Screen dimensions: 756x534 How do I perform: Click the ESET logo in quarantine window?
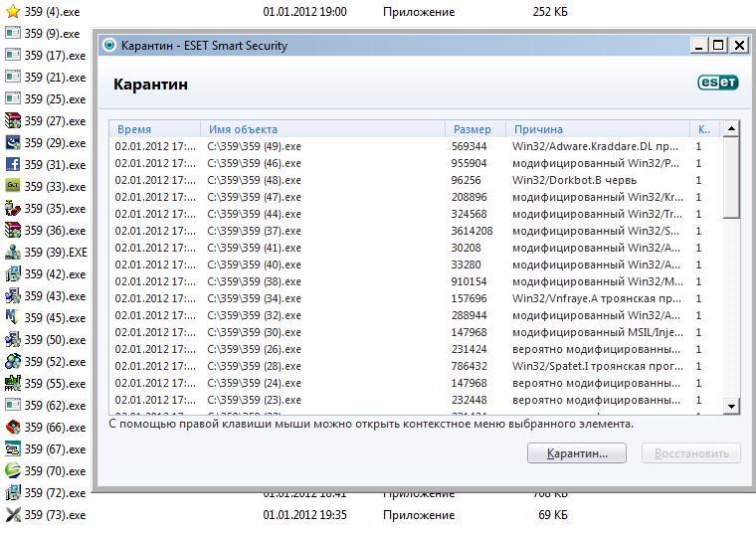pyautogui.click(x=717, y=83)
